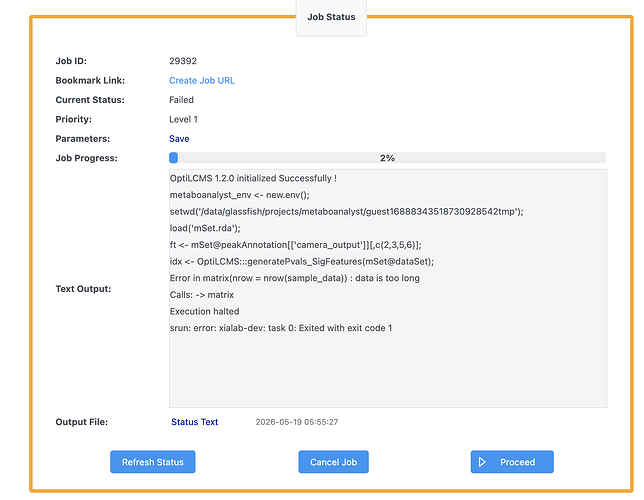Screen dimensions: 644x500
Task: Click the 'Job ID:' label
Action: pos(71,61)
